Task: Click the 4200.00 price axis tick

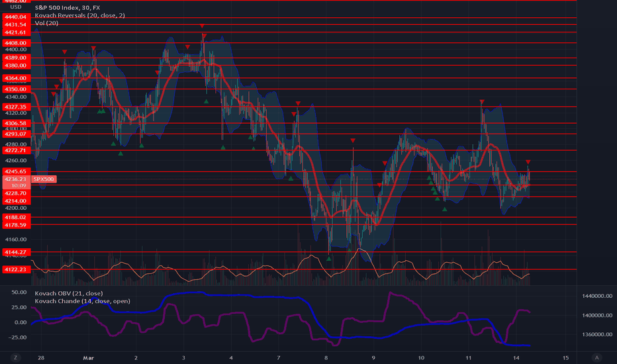Action: pyautogui.click(x=16, y=208)
